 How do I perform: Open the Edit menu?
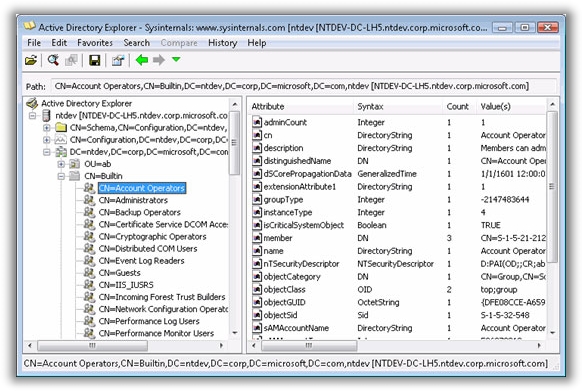59,43
